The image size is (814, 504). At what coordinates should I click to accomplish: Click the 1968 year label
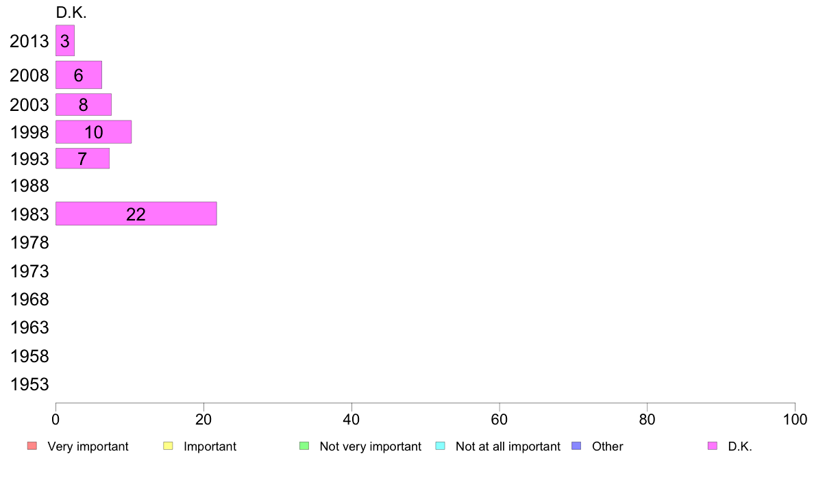point(29,299)
